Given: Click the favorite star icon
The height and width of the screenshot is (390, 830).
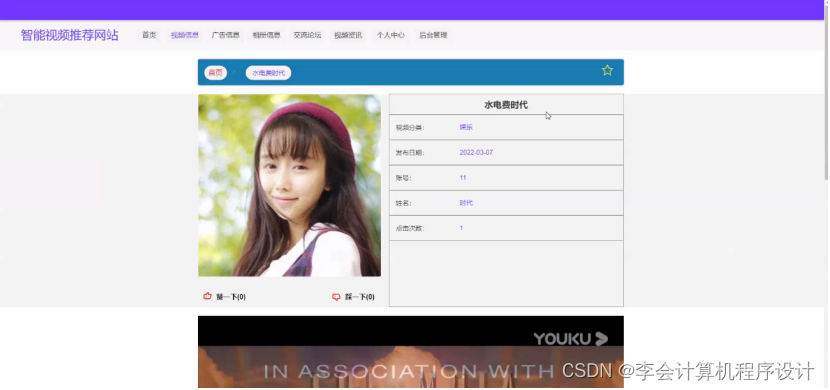Looking at the screenshot, I should pos(607,70).
